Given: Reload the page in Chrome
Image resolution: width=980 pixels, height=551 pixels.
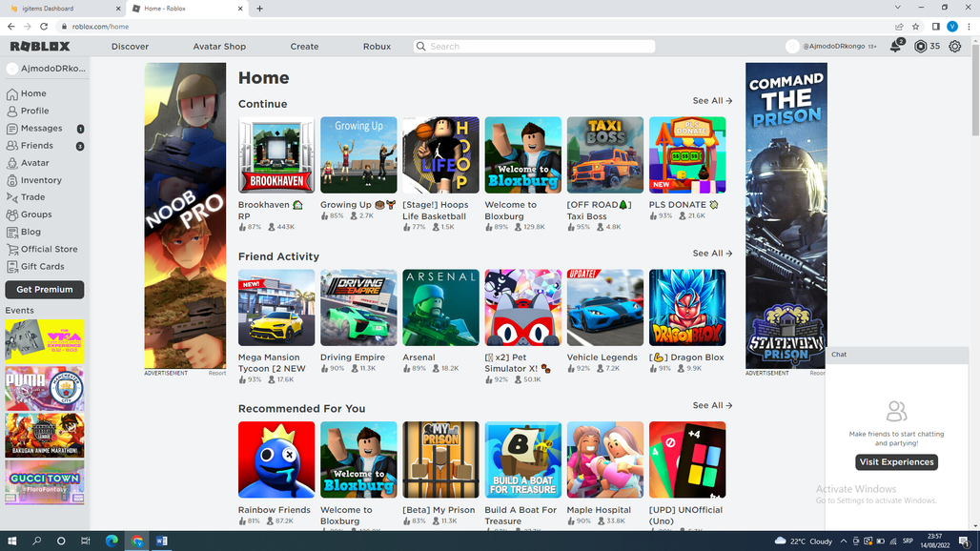Looking at the screenshot, I should pos(44,27).
